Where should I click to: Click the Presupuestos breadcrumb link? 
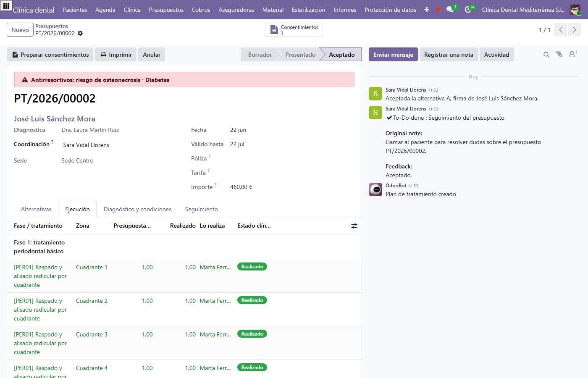tap(52, 26)
